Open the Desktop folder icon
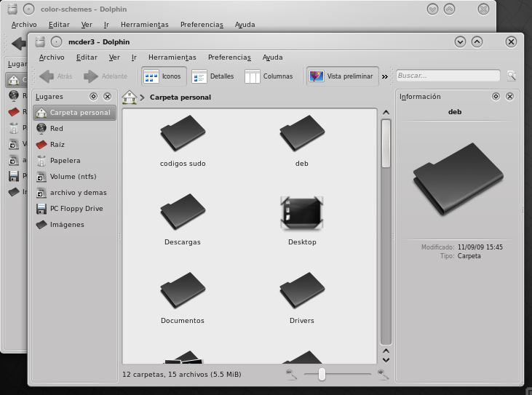The width and height of the screenshot is (532, 395). click(302, 212)
